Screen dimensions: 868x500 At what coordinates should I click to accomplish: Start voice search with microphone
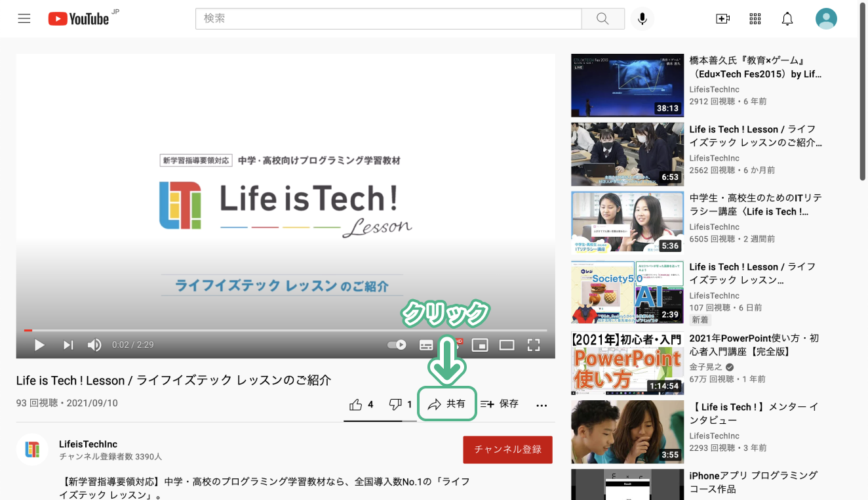pyautogui.click(x=642, y=18)
